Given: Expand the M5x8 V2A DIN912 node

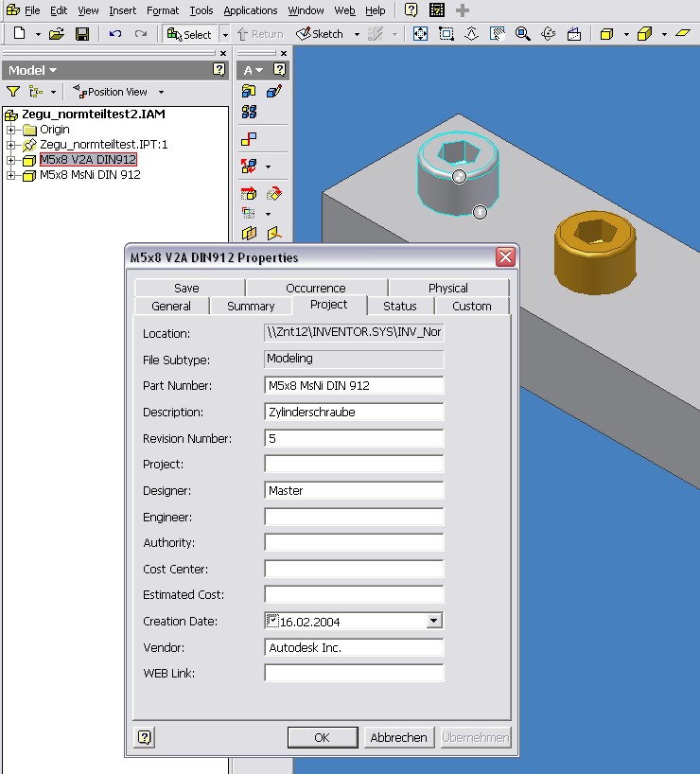Looking at the screenshot, I should point(10,160).
